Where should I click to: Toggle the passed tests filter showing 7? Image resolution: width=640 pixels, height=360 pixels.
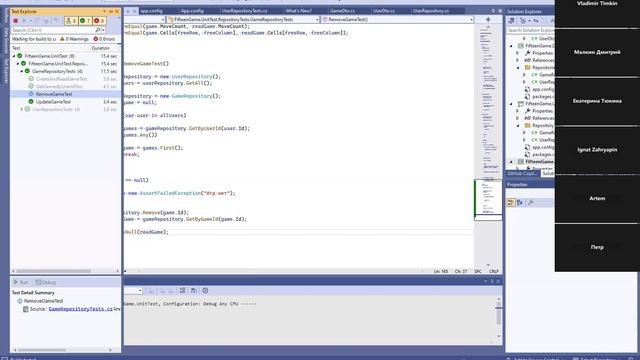pyautogui.click(x=85, y=20)
